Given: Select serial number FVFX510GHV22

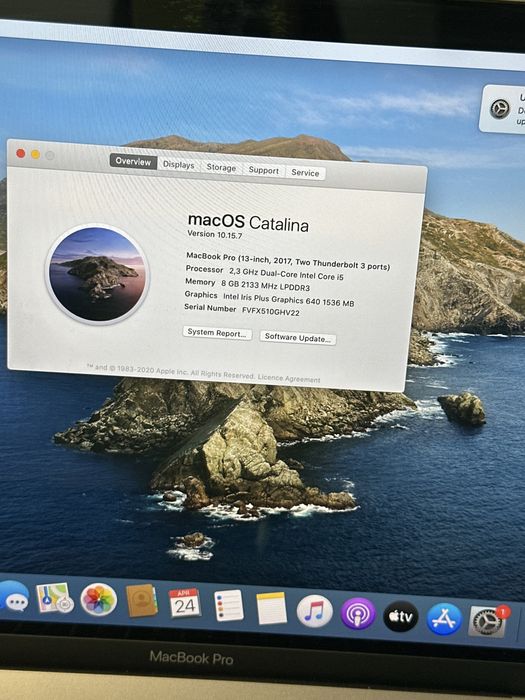Looking at the screenshot, I should (x=271, y=312).
